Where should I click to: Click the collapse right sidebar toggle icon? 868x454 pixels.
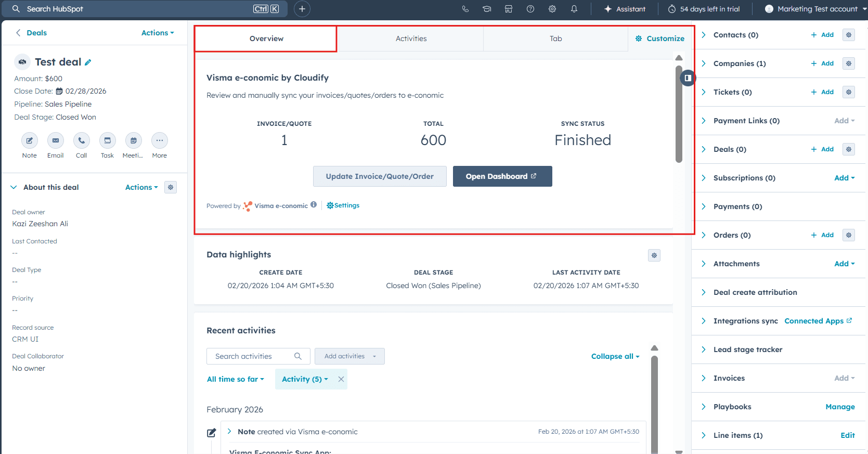pos(688,78)
